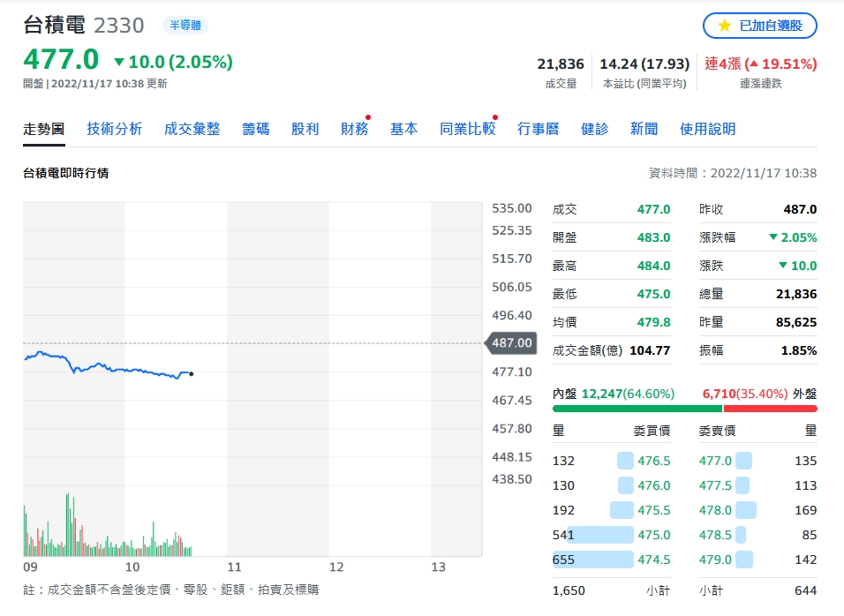The image size is (844, 616).
Task: Click the 均價 479.8 value
Action: [654, 322]
